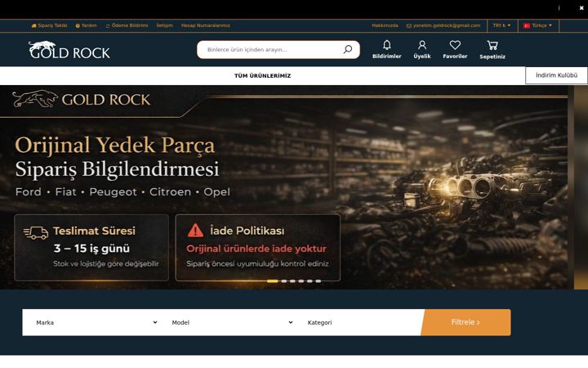
Task: Select the first active carousel dot
Action: [273, 280]
